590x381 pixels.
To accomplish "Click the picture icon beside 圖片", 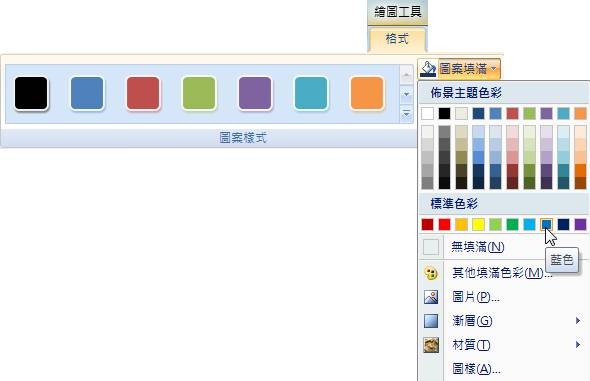I will click(x=431, y=297).
